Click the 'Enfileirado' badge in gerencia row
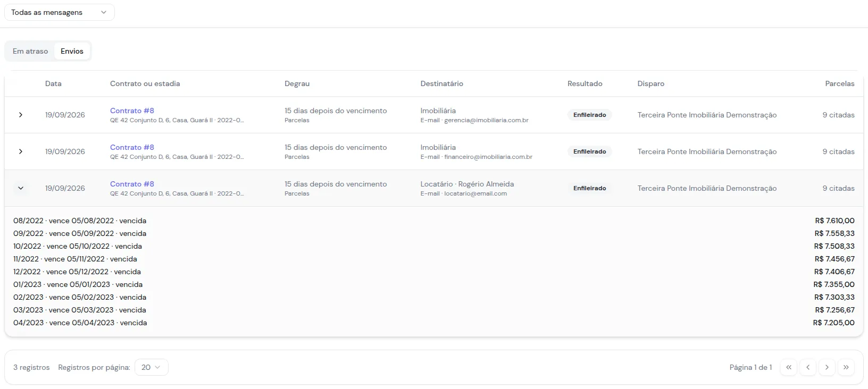 [x=589, y=115]
